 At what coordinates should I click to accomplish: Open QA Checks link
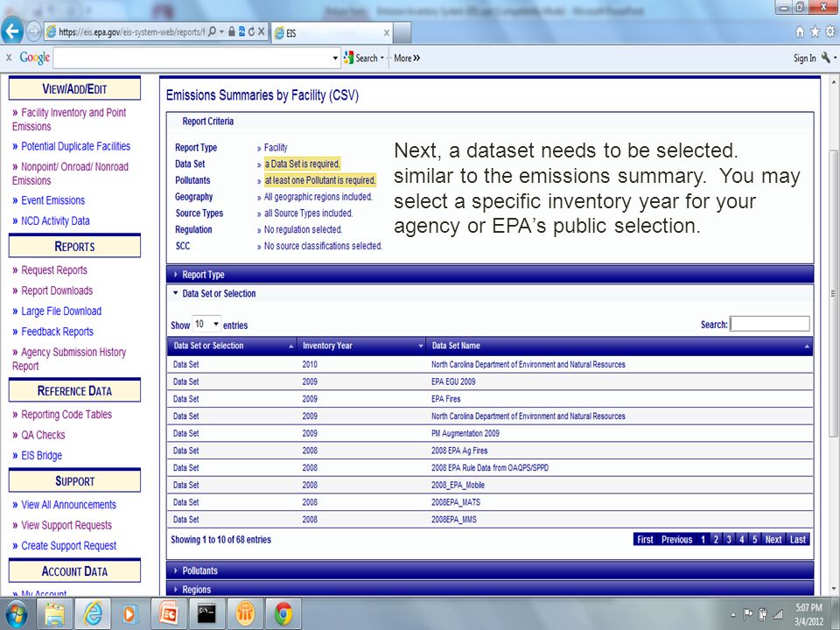click(43, 435)
